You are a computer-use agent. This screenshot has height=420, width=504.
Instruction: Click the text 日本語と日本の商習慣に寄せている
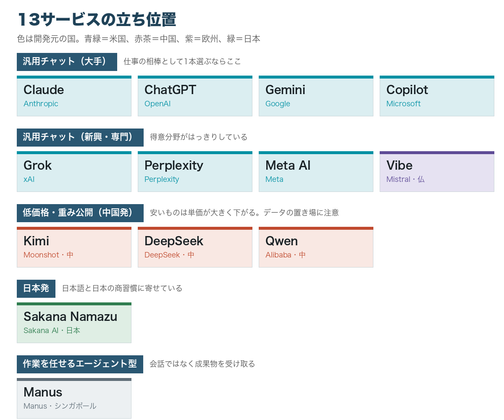tap(122, 289)
